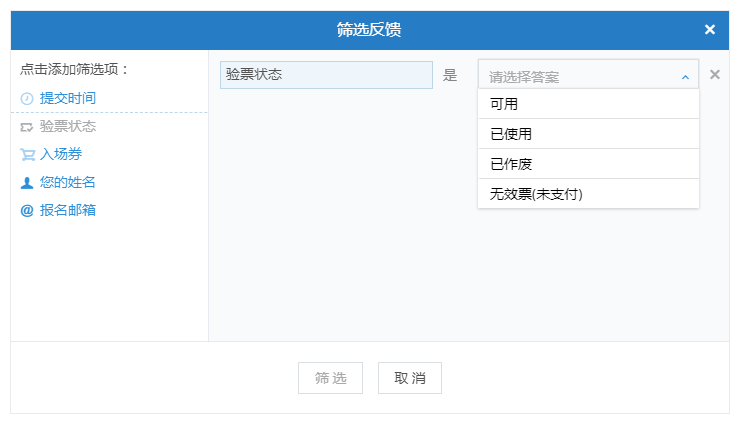Click the person icon beside 您的姓名

click(27, 183)
